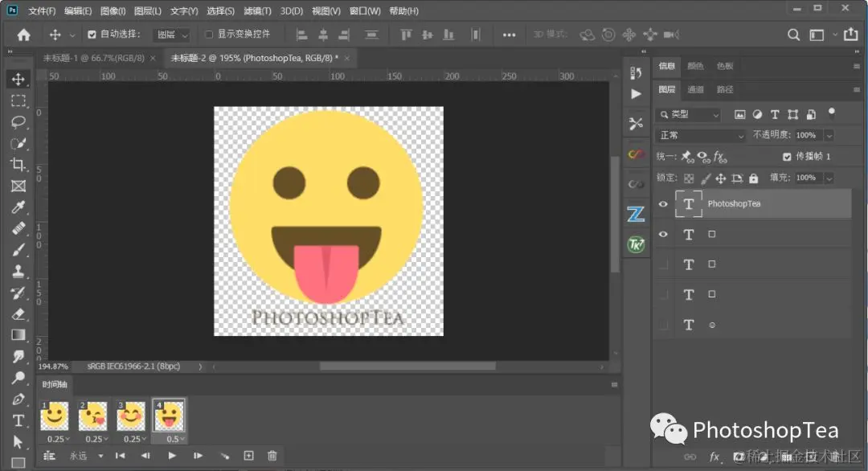Play the frame animation
Viewport: 868px width, 471px height.
(172, 456)
